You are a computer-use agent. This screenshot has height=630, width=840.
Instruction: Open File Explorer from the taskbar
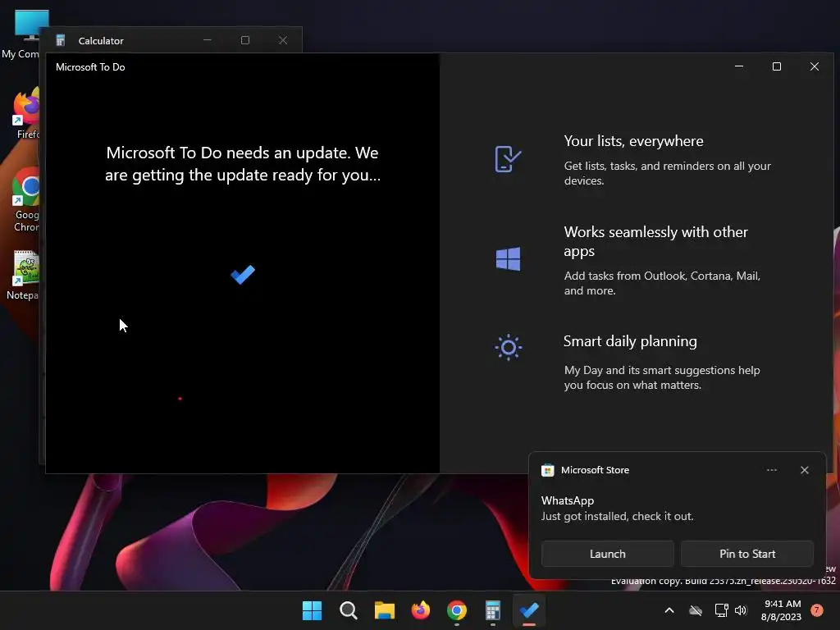384,610
